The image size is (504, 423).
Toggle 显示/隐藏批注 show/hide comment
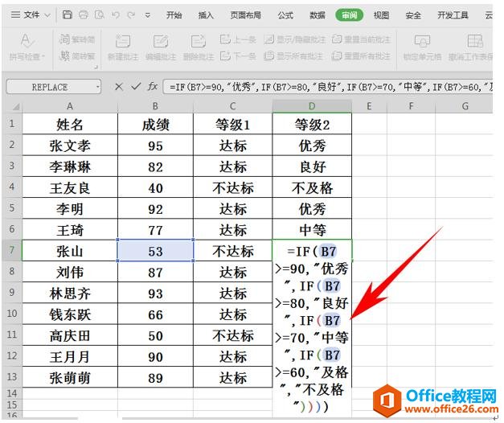(x=294, y=39)
